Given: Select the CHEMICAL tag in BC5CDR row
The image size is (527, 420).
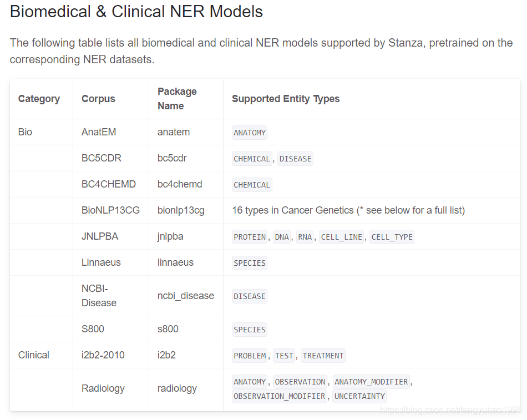Looking at the screenshot, I should tap(252, 159).
